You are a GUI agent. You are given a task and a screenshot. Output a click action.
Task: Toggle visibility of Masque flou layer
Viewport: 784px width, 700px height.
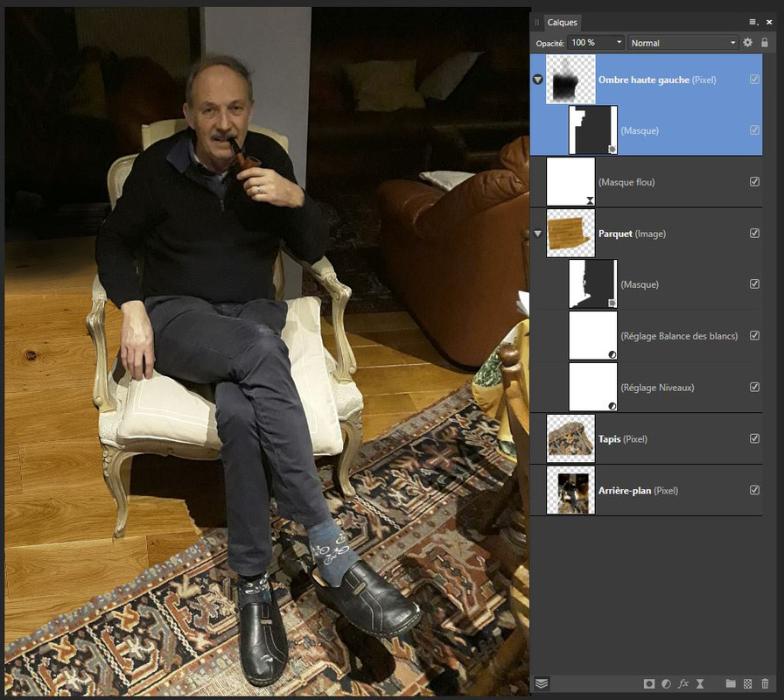[754, 181]
